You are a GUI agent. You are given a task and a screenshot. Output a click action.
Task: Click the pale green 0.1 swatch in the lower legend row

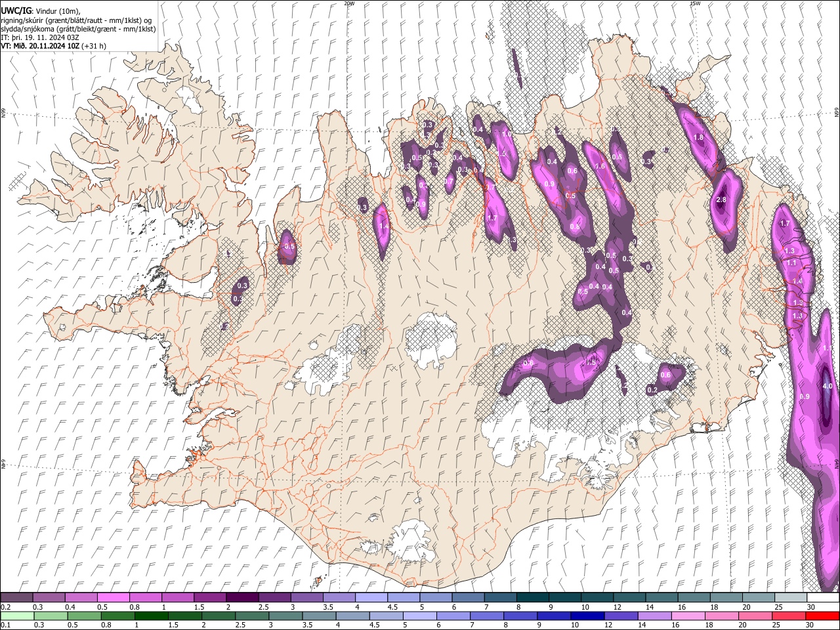(16, 616)
